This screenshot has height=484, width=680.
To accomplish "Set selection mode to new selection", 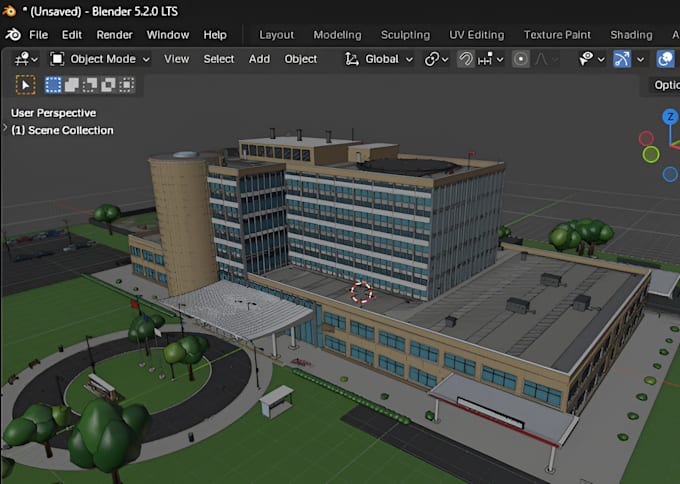I will coord(53,85).
